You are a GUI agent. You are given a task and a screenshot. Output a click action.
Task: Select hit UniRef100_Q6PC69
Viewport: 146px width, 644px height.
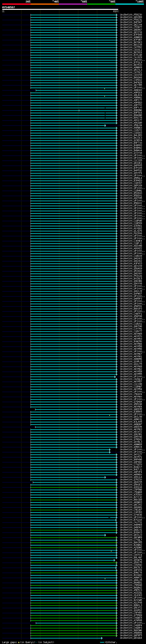131,186
